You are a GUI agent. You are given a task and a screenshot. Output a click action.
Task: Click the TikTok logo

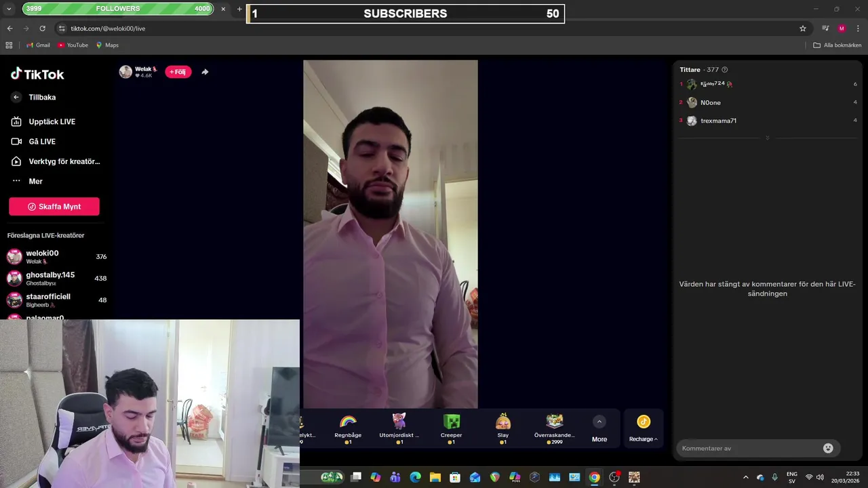pyautogui.click(x=37, y=74)
